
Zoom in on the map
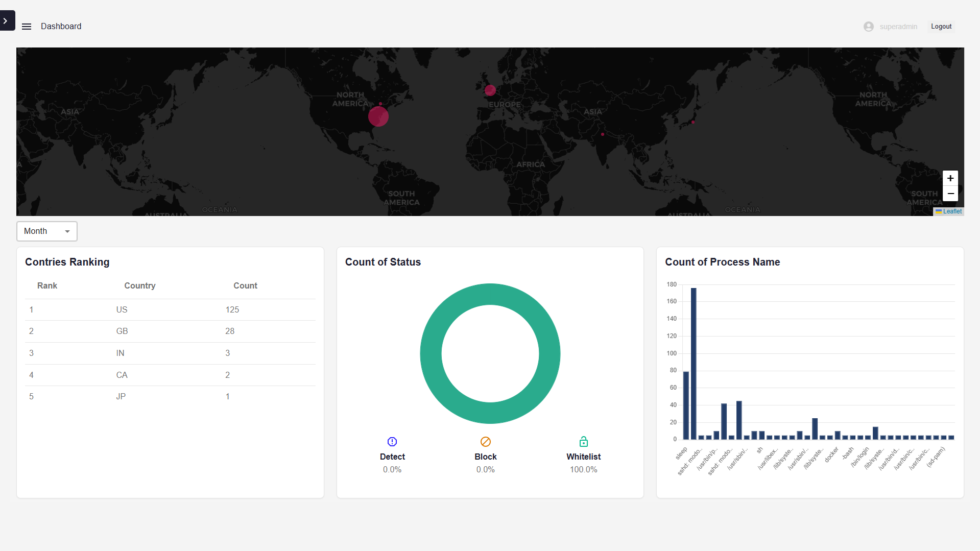click(950, 178)
